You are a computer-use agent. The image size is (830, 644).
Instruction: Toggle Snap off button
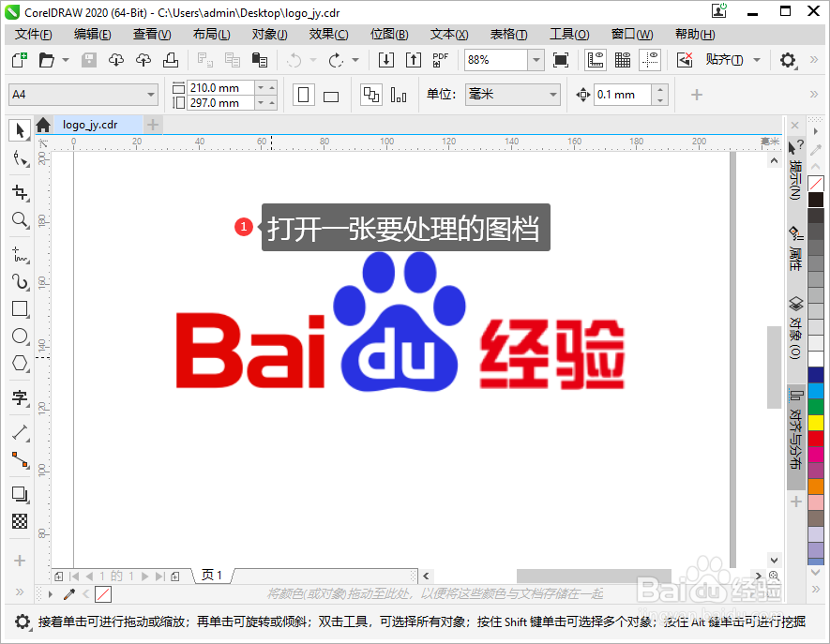pyautogui.click(x=685, y=60)
